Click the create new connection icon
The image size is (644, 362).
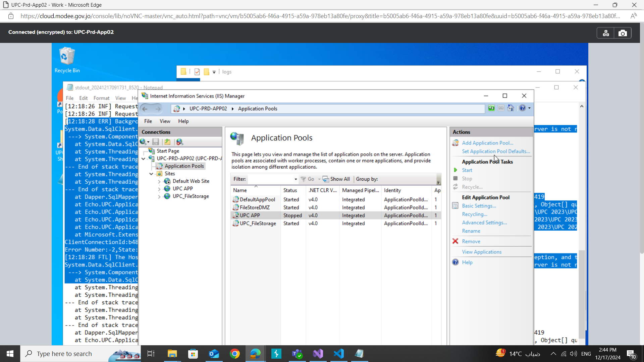click(144, 142)
